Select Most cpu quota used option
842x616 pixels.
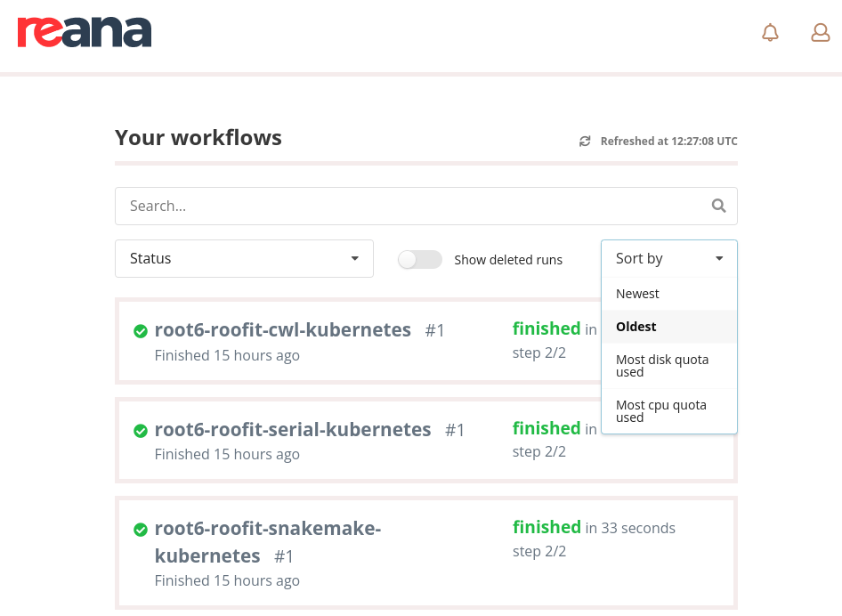coord(661,410)
